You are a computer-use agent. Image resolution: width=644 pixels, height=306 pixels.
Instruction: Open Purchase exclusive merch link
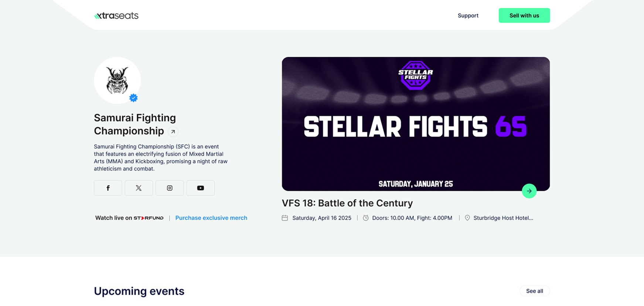(x=211, y=218)
